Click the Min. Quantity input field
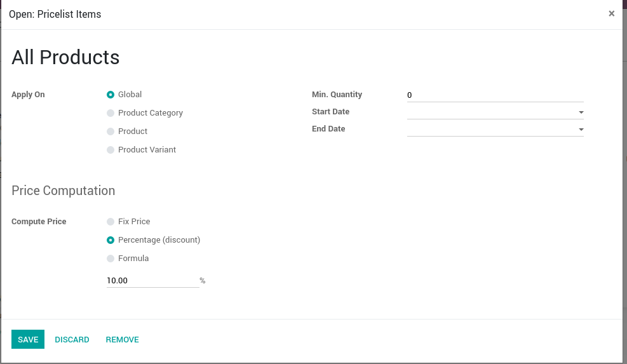The image size is (627, 364). [494, 95]
